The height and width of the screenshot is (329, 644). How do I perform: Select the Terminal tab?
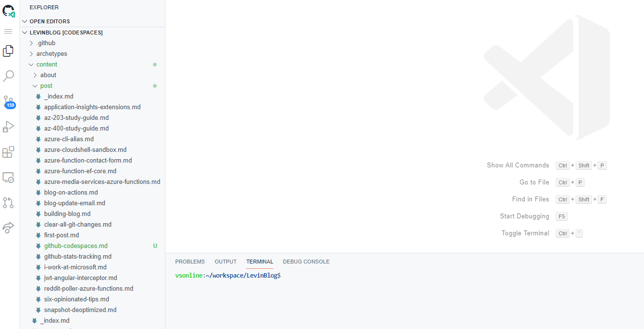(260, 262)
